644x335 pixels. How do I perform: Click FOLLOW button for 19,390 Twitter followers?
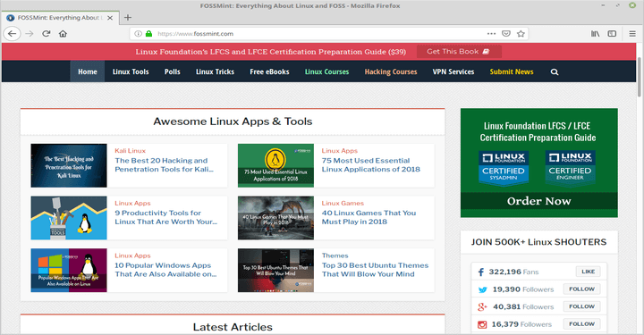[x=581, y=289]
